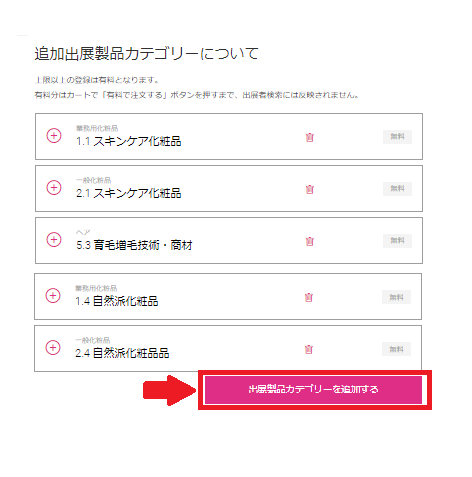Expand the 1.1 スキンケア化粧品 row plus icon

coord(54,136)
